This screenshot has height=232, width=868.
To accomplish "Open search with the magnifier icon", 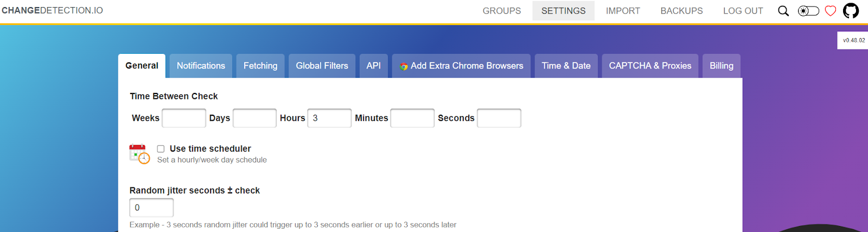I will pos(783,11).
